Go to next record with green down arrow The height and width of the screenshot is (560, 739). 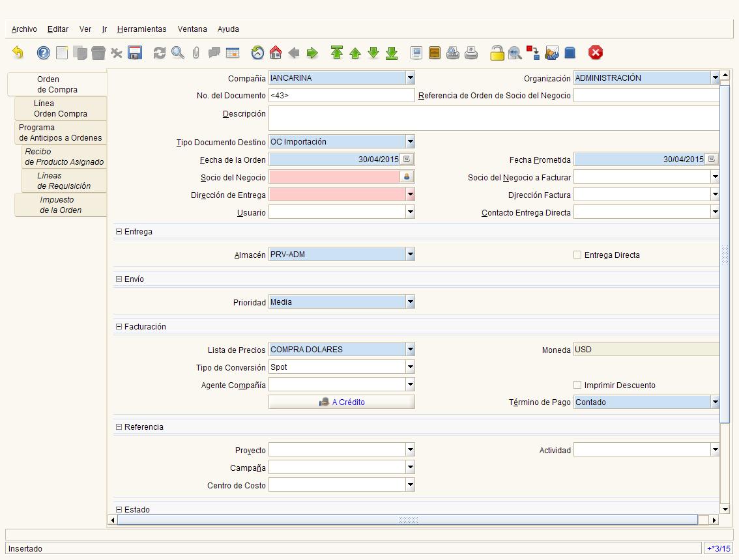click(373, 53)
